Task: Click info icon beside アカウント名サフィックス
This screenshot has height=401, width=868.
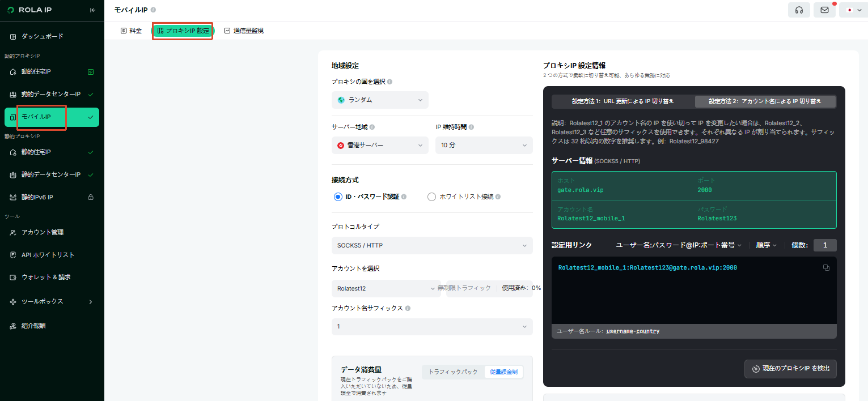Action: tap(408, 308)
